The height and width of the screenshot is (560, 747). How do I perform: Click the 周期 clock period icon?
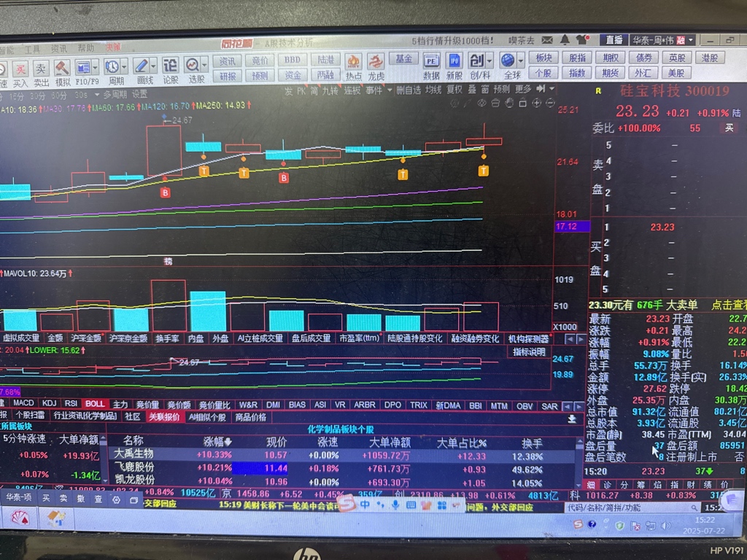pyautogui.click(x=112, y=67)
